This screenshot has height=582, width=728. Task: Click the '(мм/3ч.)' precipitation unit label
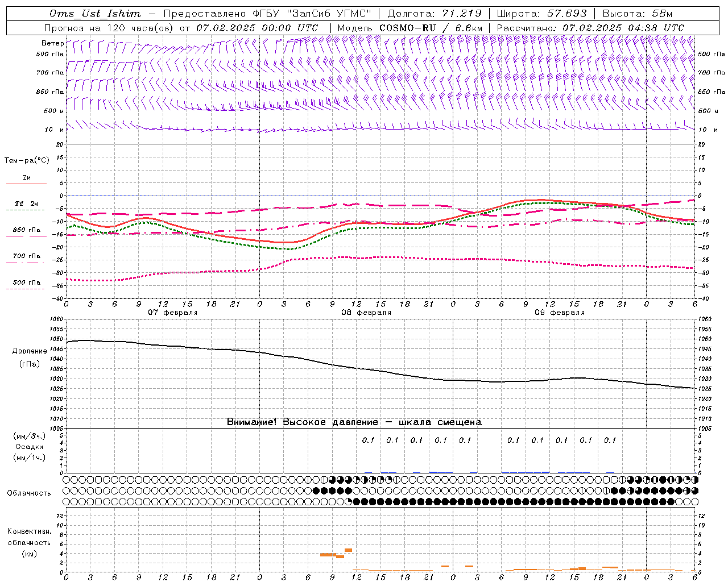tap(30, 436)
